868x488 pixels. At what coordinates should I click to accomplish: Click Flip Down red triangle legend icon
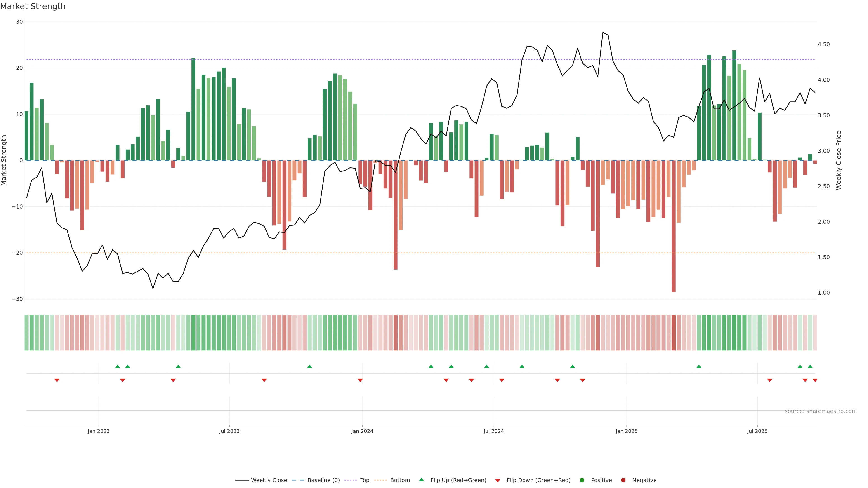tap(498, 480)
